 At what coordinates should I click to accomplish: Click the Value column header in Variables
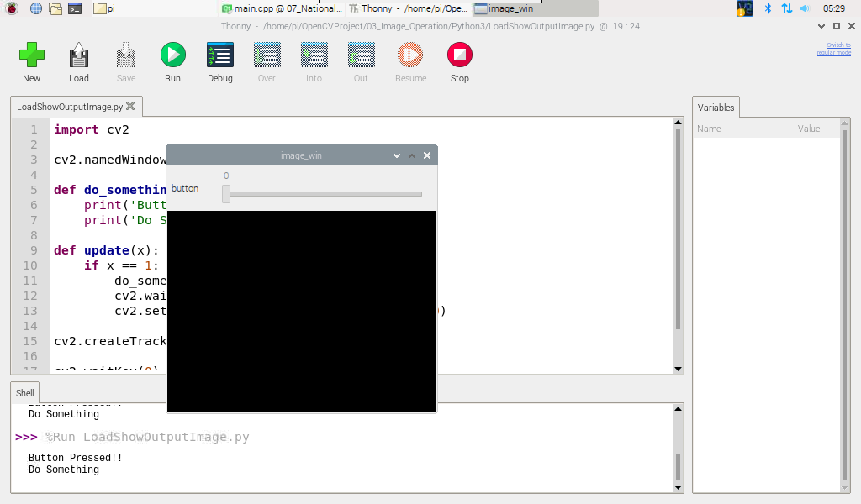809,129
